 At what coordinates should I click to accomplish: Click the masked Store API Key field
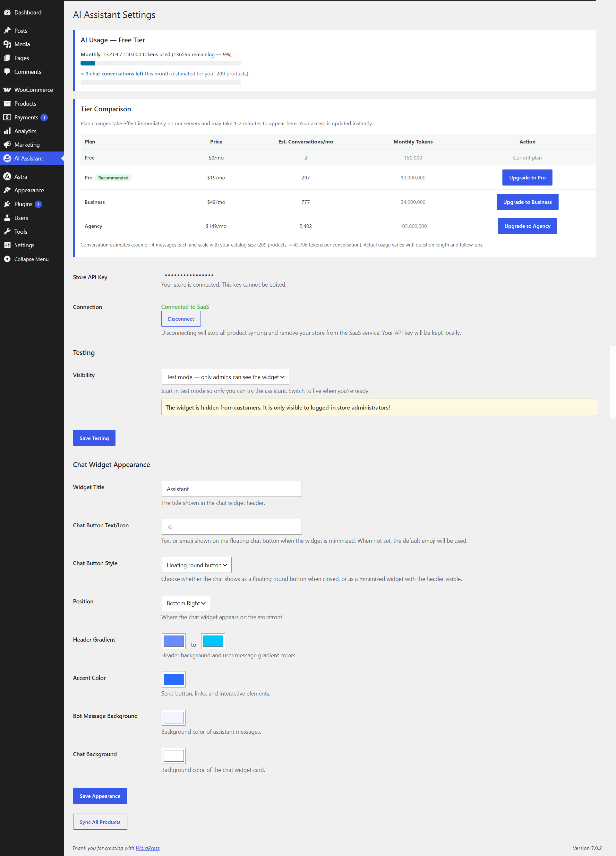tap(189, 275)
